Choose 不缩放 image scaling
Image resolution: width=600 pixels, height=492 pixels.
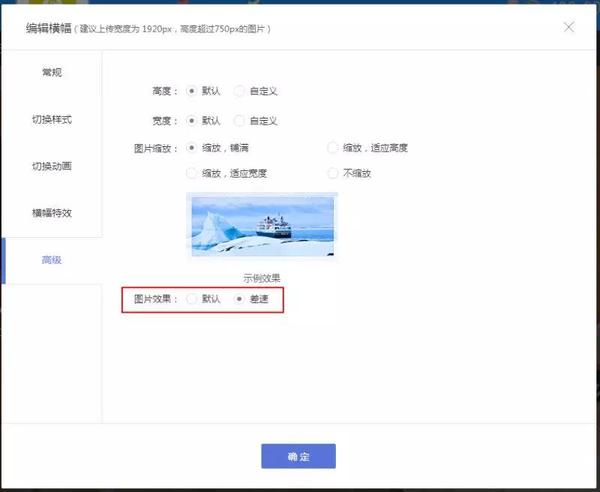point(333,173)
